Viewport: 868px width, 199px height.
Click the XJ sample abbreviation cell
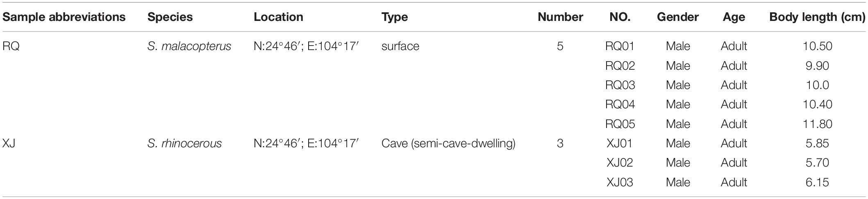pyautogui.click(x=9, y=144)
